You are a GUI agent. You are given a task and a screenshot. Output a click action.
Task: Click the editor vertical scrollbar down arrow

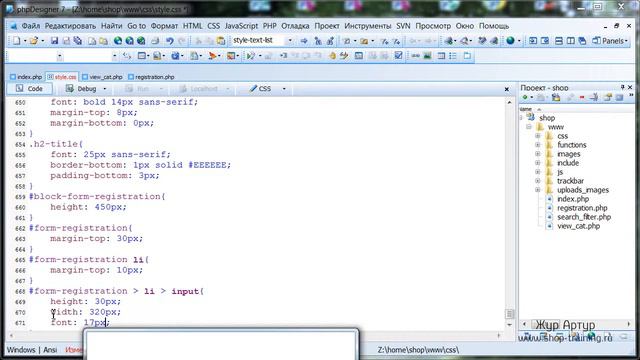pos(509,325)
